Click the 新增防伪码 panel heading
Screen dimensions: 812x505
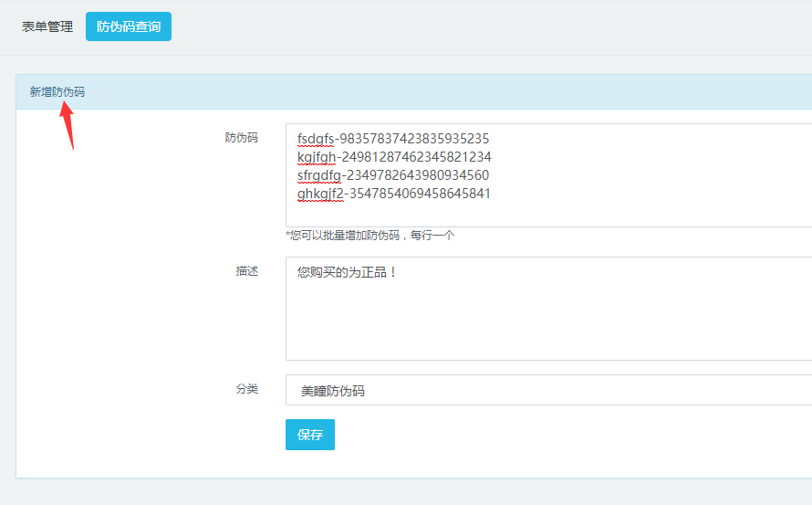(x=57, y=92)
